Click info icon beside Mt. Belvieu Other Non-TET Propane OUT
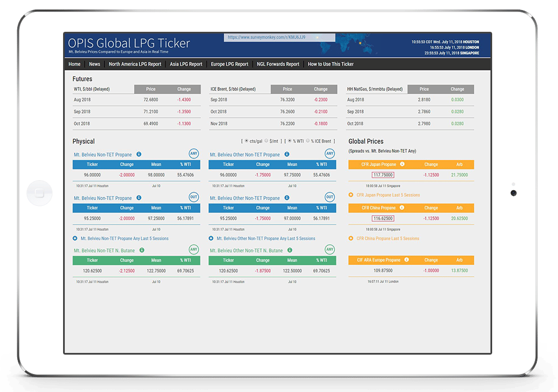558x392 pixels. pyautogui.click(x=287, y=197)
